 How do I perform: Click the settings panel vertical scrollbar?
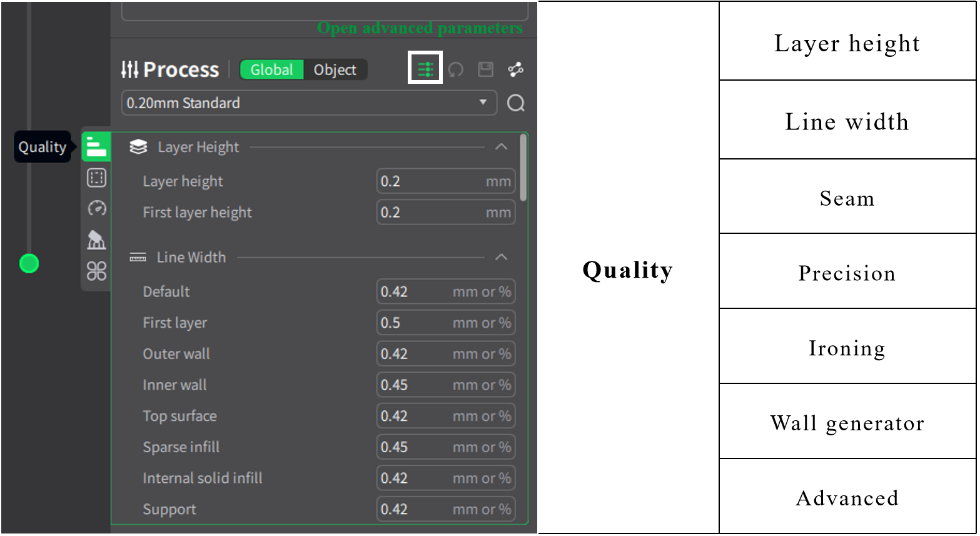pyautogui.click(x=523, y=169)
